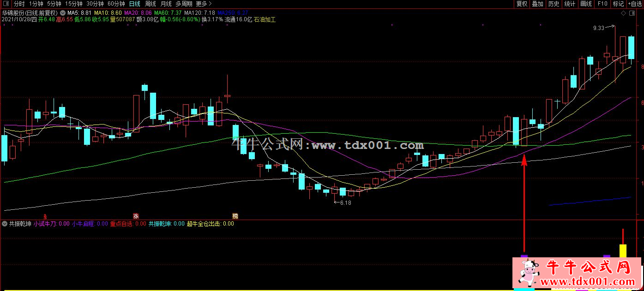Click the date 2021/10/28/四
Image resolution: width=644 pixels, height=291 pixels.
click(x=19, y=20)
